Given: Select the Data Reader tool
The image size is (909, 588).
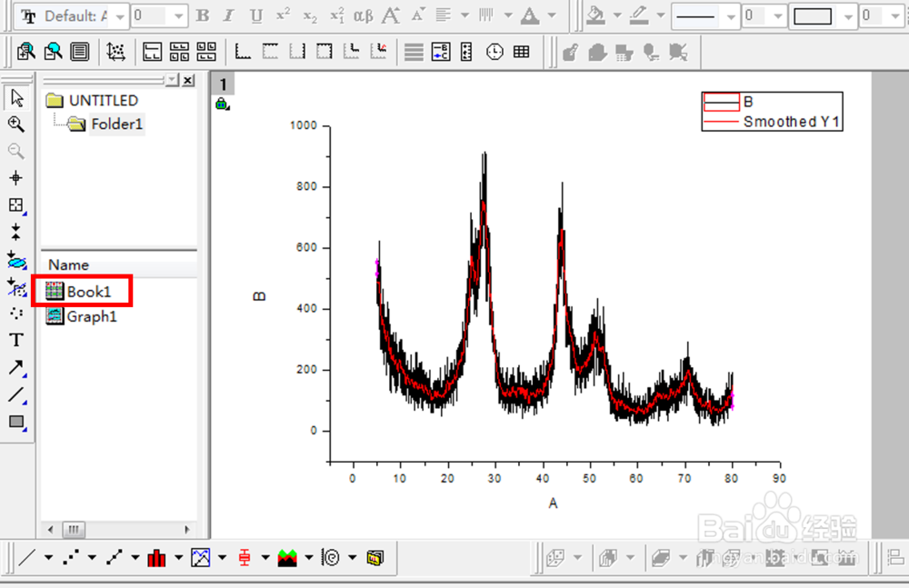Looking at the screenshot, I should (16, 204).
